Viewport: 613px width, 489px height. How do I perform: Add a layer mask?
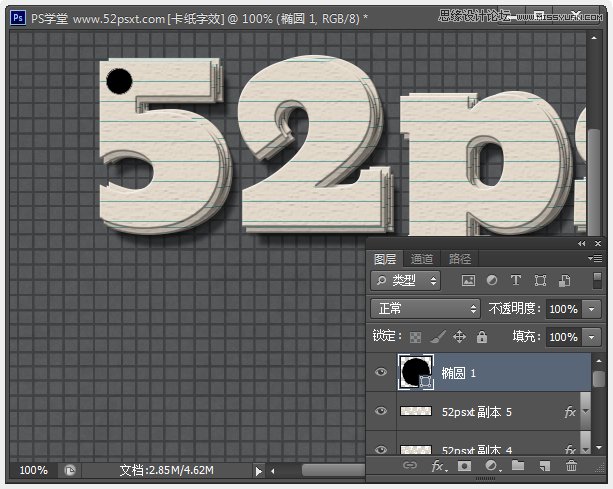click(464, 466)
